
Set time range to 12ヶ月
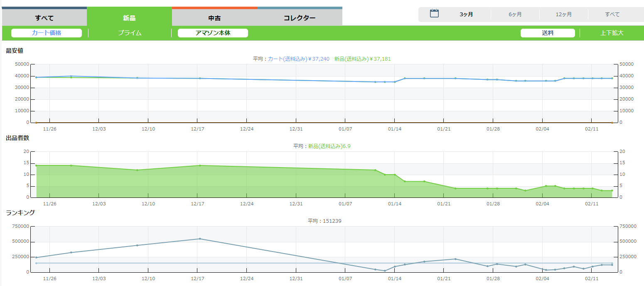pyautogui.click(x=564, y=15)
